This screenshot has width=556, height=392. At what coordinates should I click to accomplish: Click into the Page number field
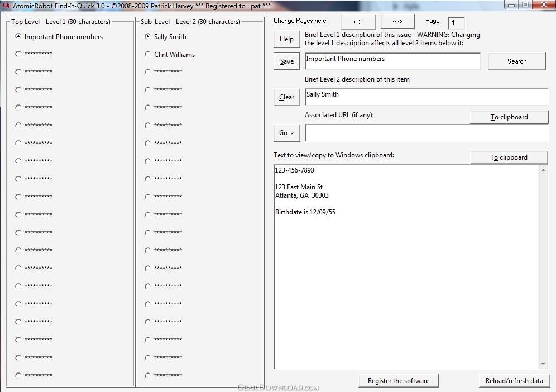(456, 23)
